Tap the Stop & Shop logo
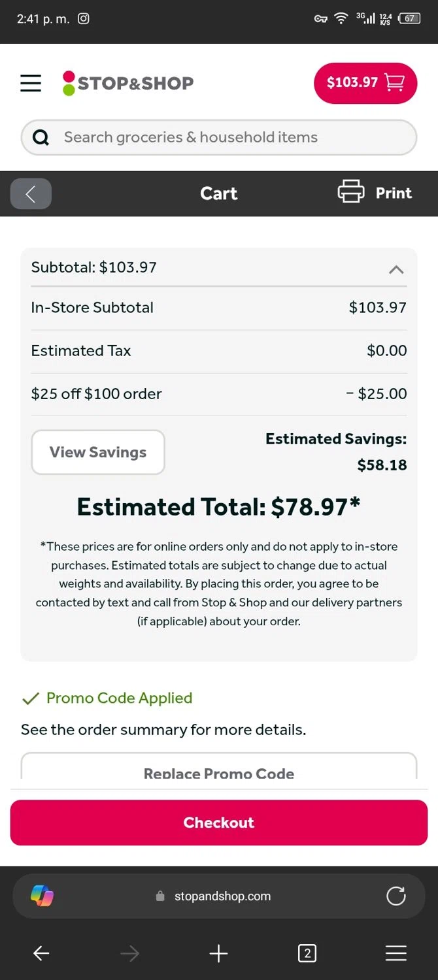The height and width of the screenshot is (980, 438). 128,83
